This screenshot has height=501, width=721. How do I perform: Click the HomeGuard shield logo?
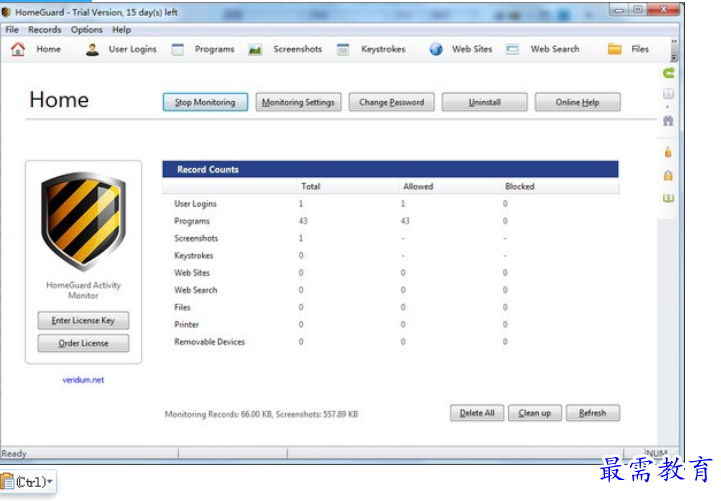point(83,222)
